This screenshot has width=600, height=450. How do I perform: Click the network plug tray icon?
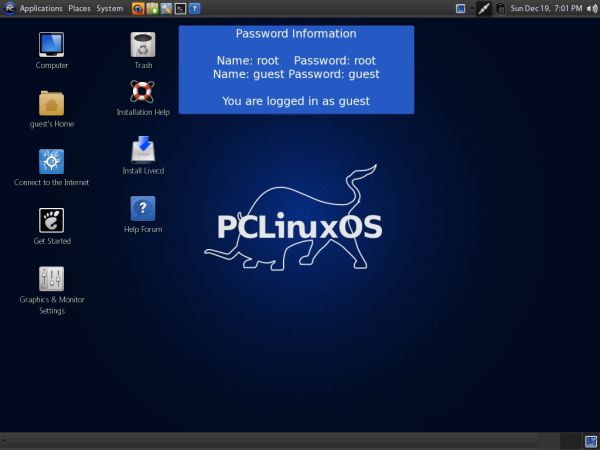pyautogui.click(x=484, y=8)
